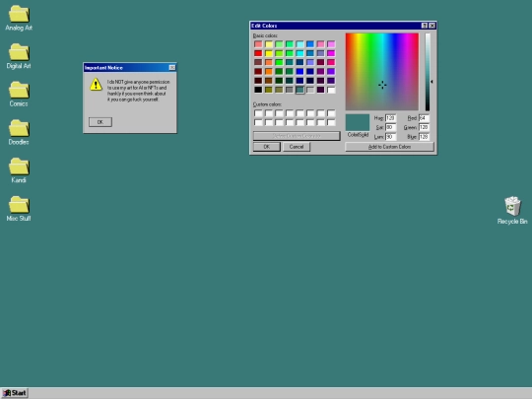Click the notice message about AI and NFTs
The height and width of the screenshot is (399, 532).
pyautogui.click(x=138, y=91)
